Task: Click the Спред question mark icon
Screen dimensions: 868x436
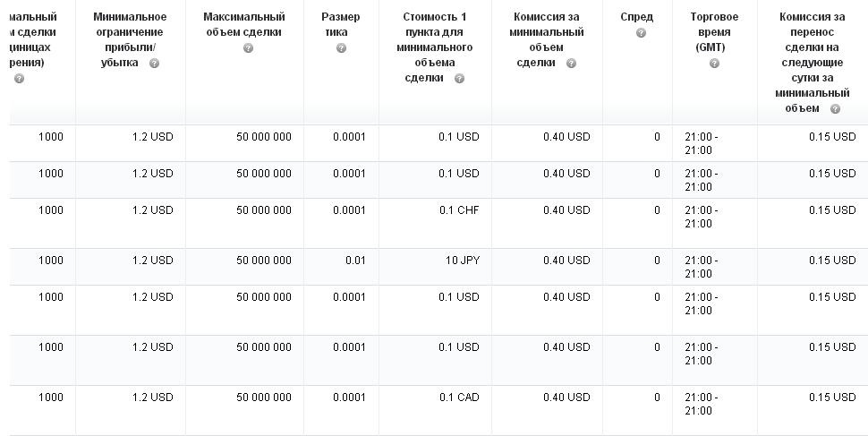Action: click(641, 33)
